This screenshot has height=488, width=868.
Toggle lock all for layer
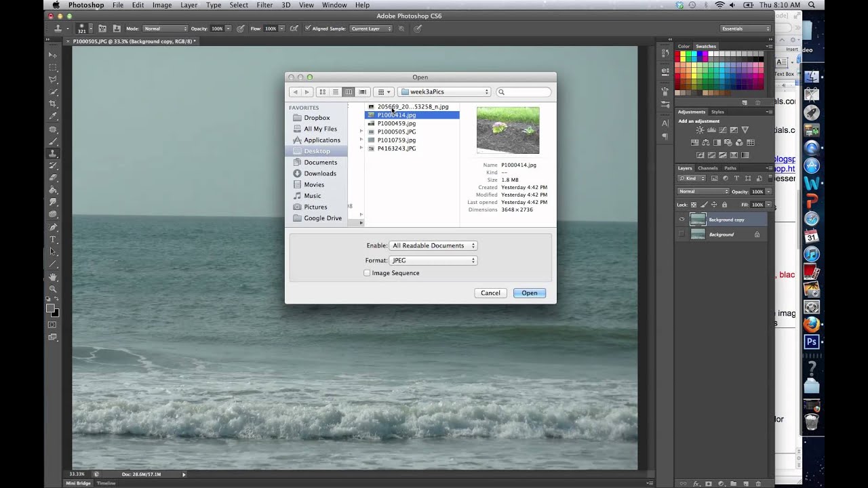pyautogui.click(x=724, y=205)
